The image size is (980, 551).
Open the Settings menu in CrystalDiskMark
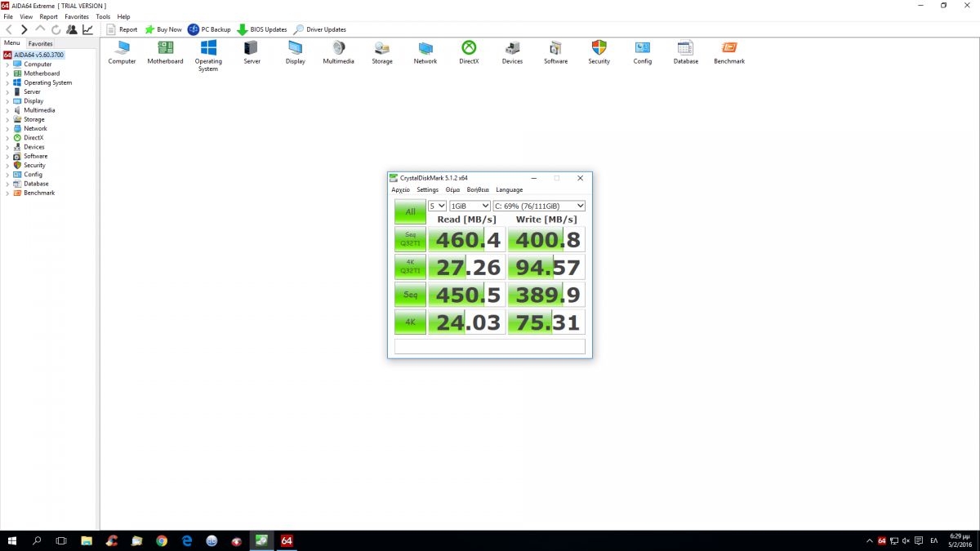click(428, 189)
